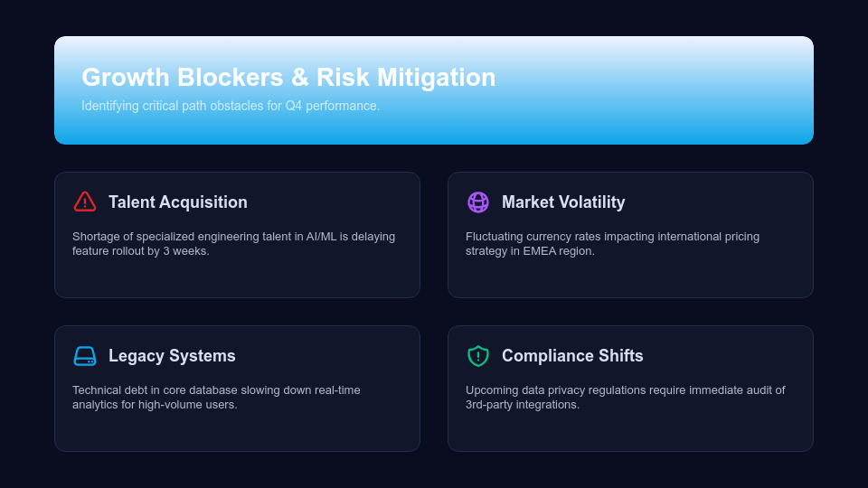Select the Legacy Systems heading
The height and width of the screenshot is (488, 868).
[x=172, y=356]
